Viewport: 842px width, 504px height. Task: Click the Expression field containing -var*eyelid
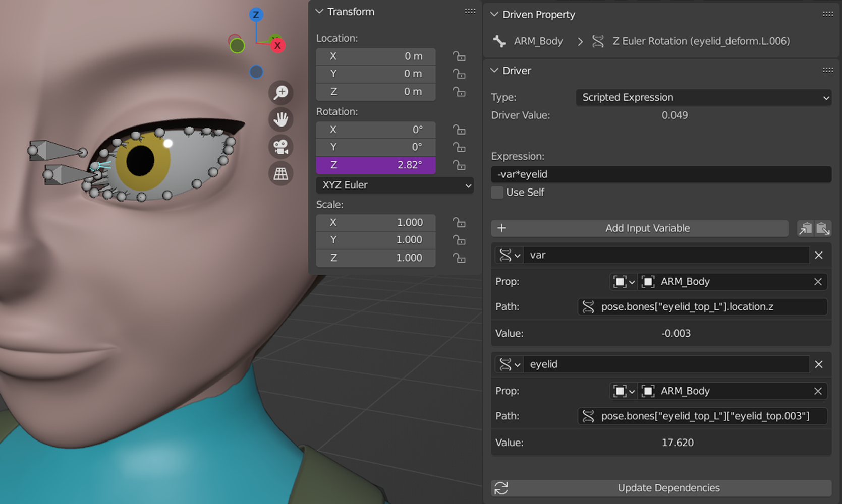tap(661, 174)
